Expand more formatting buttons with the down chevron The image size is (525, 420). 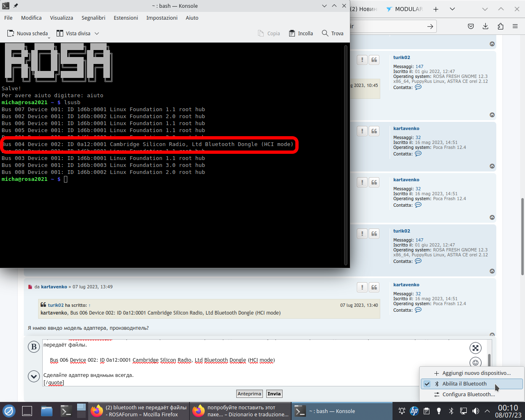[x=34, y=376]
